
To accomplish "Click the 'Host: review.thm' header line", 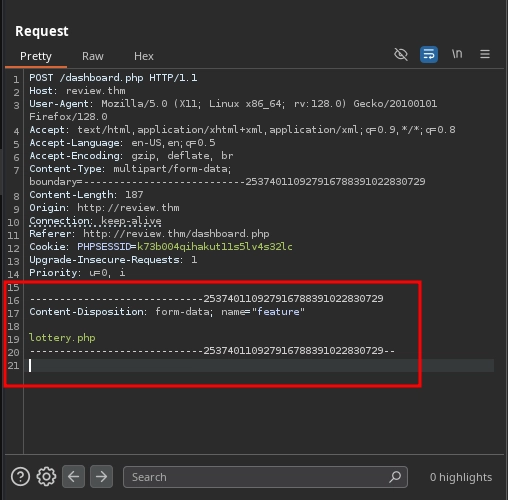I will [77, 91].
